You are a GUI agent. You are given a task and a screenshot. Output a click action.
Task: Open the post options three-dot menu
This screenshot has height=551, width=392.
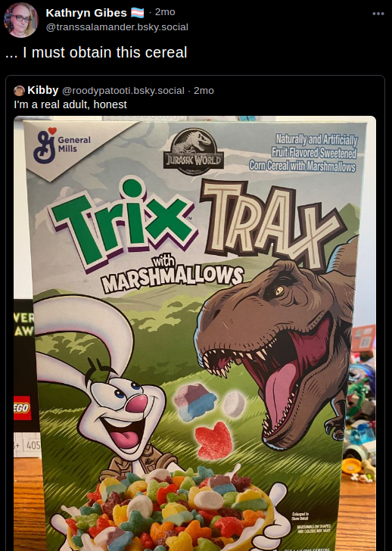[x=378, y=14]
